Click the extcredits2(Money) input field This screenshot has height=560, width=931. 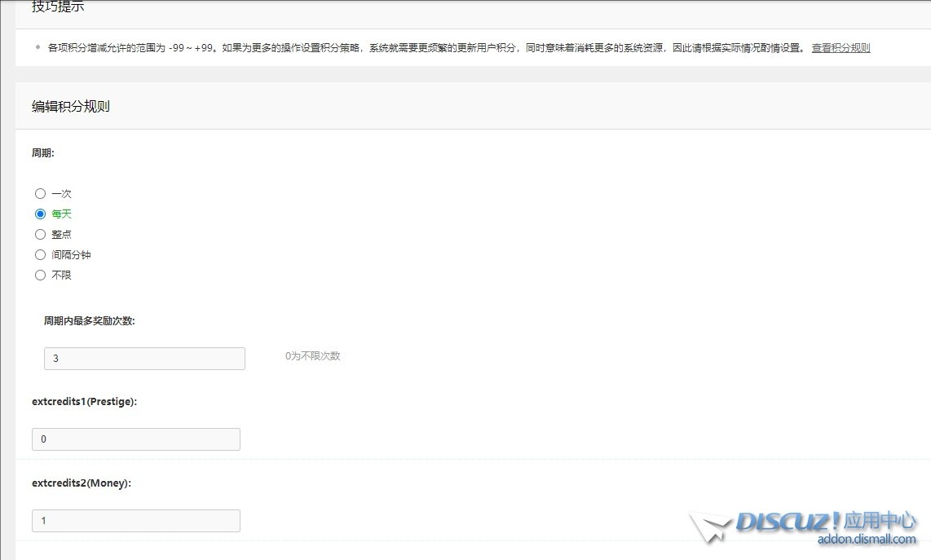[x=136, y=521]
